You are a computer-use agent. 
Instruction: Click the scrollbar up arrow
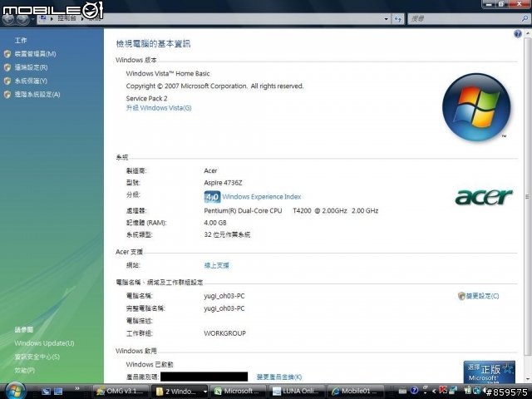click(527, 33)
